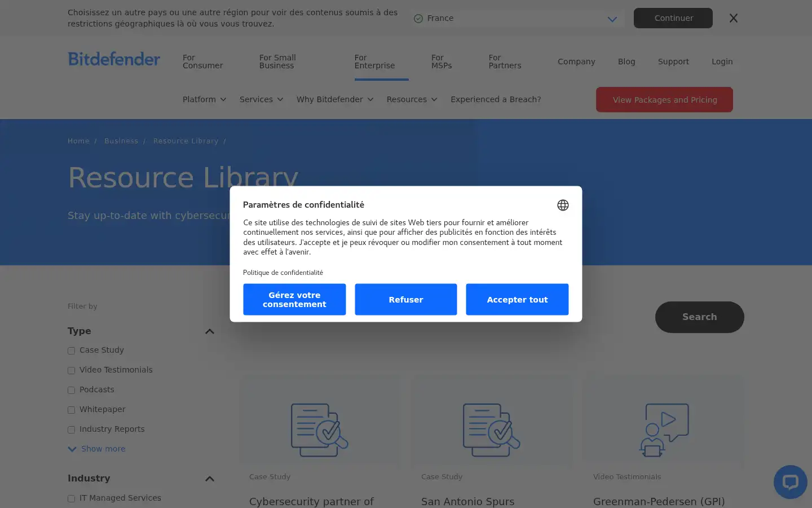Click the Search button
The image size is (812, 508).
pos(699,317)
